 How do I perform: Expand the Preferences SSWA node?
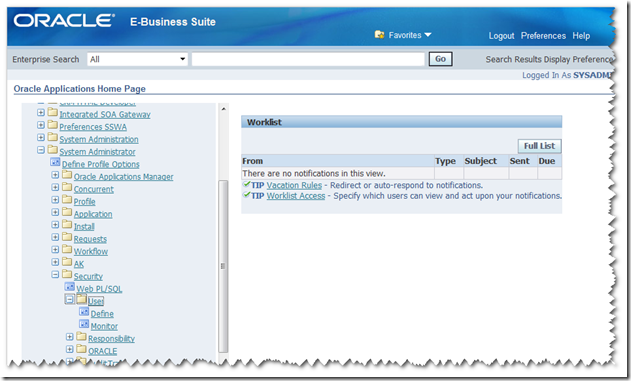41,125
